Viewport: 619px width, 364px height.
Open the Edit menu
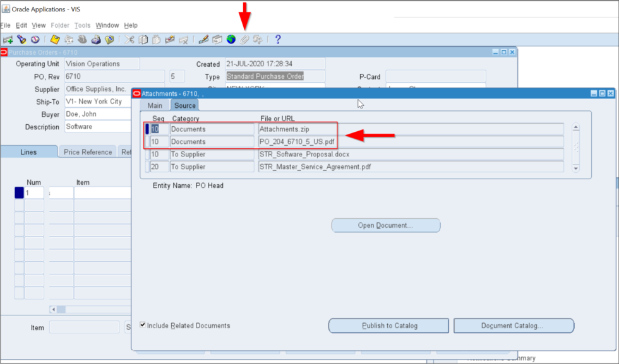(x=21, y=25)
